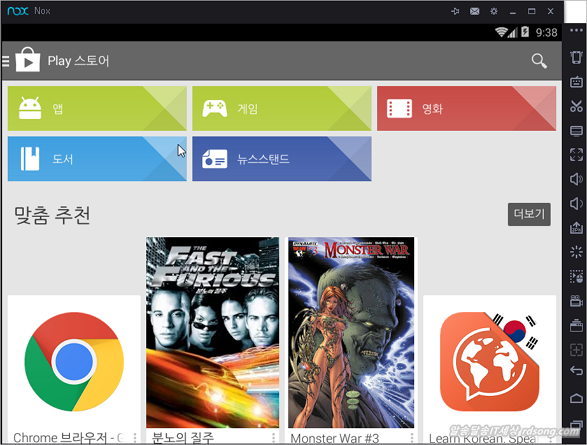
Task: Toggle fullscreen from Nox sidebar
Action: (x=577, y=155)
